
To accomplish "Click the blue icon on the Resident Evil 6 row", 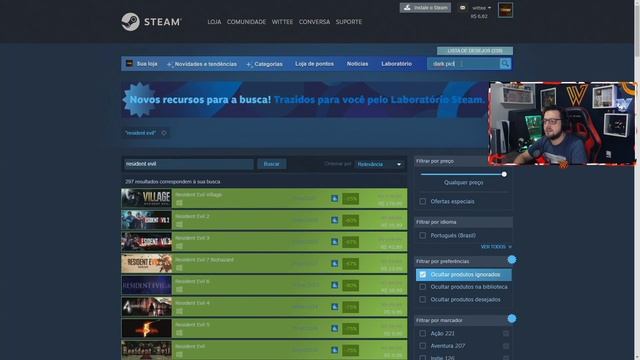I will pos(334,285).
